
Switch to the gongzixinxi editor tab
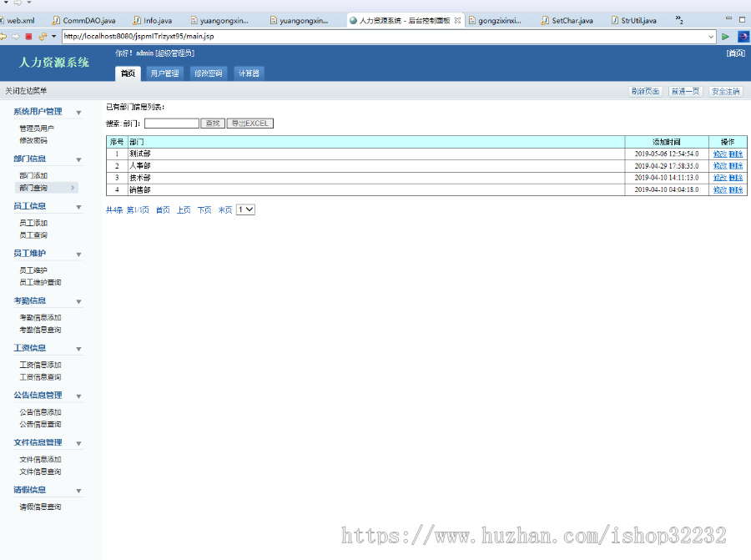495,21
